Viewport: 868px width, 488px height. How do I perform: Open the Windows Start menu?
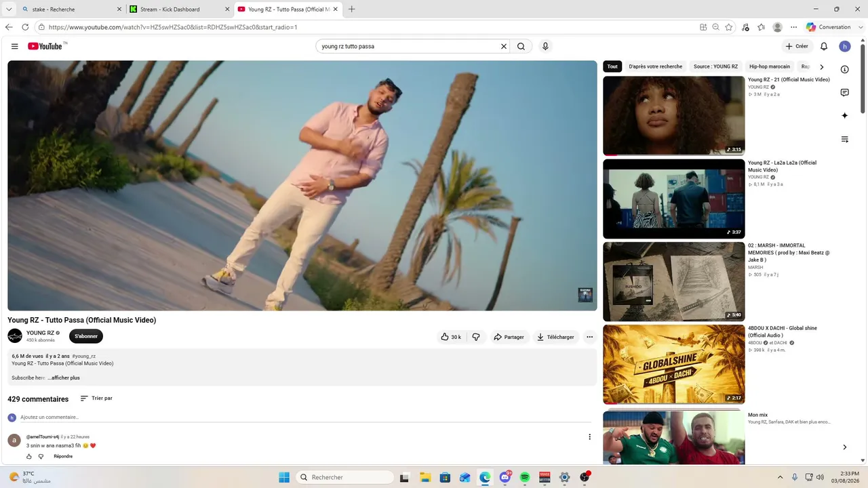283,477
